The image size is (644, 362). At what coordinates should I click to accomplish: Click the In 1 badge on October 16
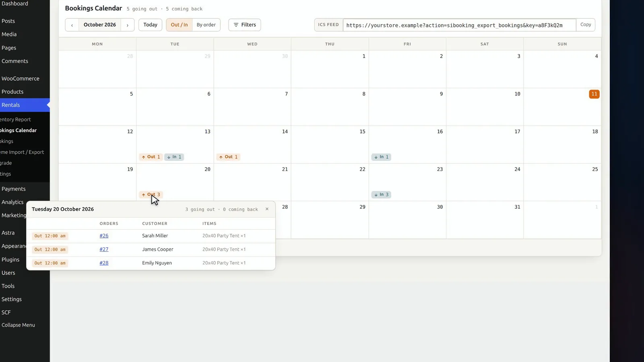[381, 157]
